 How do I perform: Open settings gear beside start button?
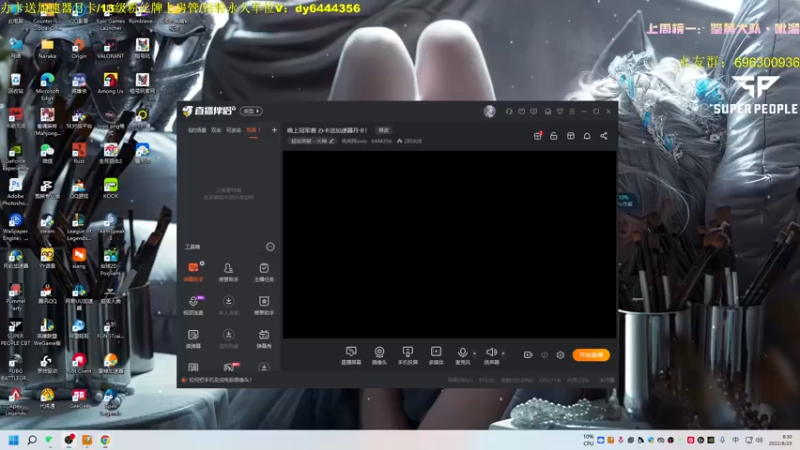560,355
